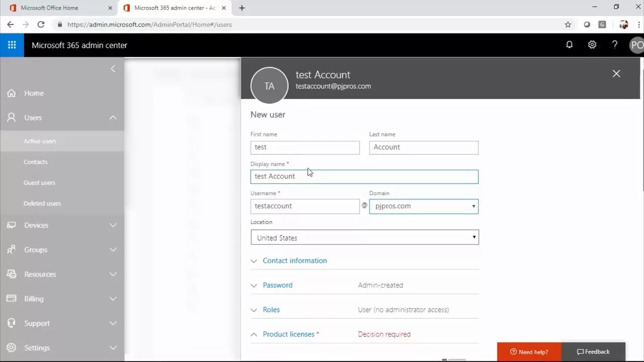644x362 pixels.
Task: Open the help question mark icon
Action: pos(615,45)
